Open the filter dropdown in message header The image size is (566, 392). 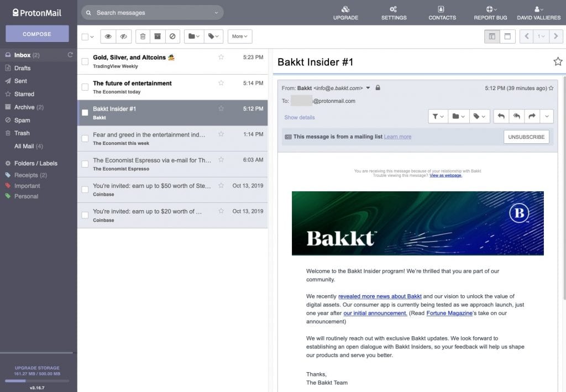pyautogui.click(x=438, y=116)
